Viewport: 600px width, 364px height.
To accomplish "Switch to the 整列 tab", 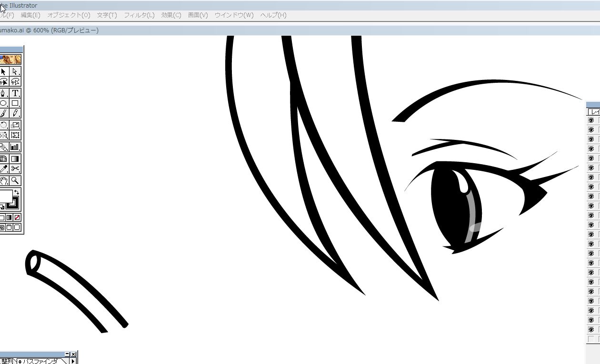I will click(8, 361).
